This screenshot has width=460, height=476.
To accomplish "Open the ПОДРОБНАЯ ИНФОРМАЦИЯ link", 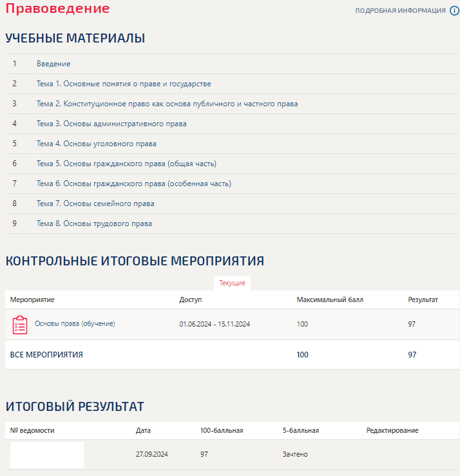I will (x=400, y=11).
